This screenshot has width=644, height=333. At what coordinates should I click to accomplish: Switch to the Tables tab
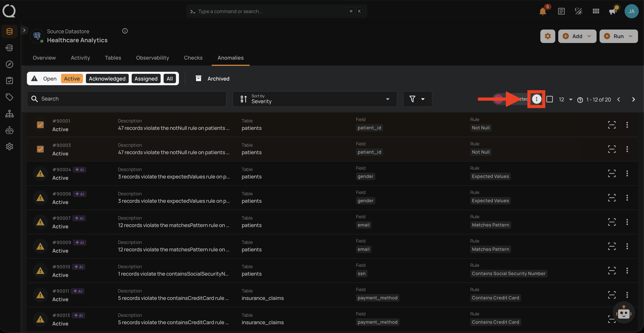[x=113, y=58]
